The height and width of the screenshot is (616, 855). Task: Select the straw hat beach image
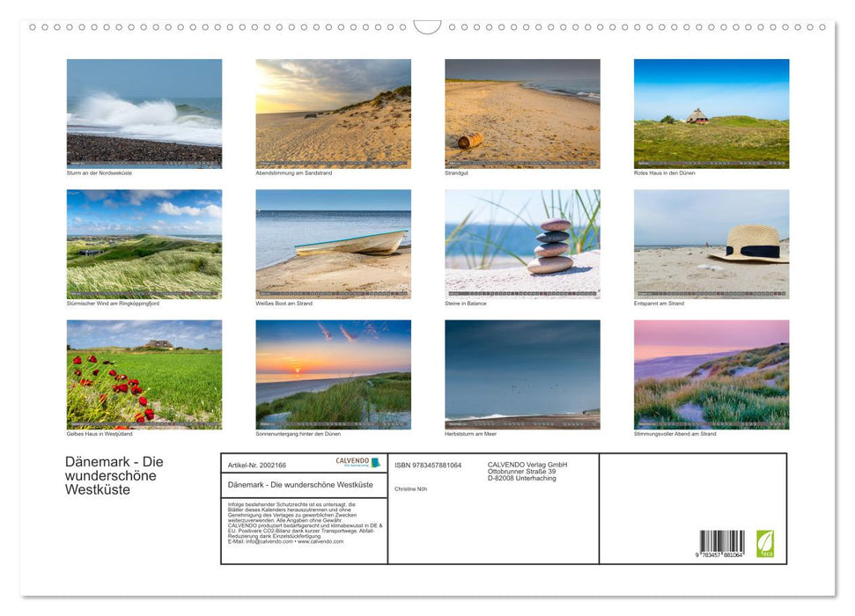click(711, 243)
